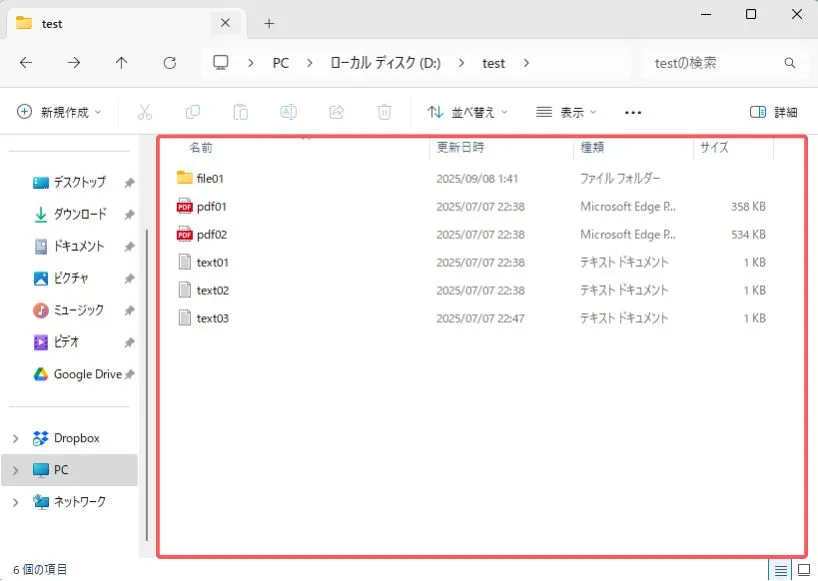Select ダウンロード in the sidebar
Viewport: 818px width, 581px height.
(79, 214)
